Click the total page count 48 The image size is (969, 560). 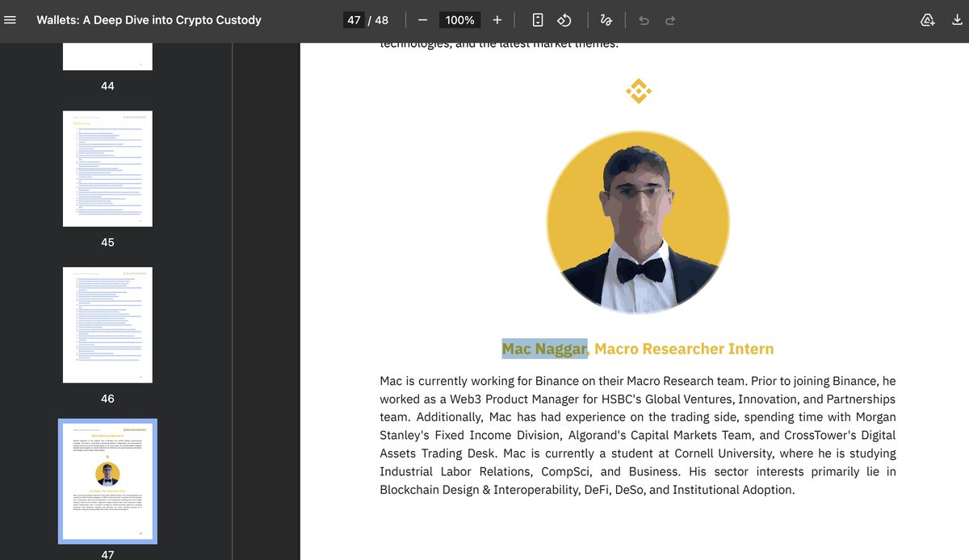(380, 19)
